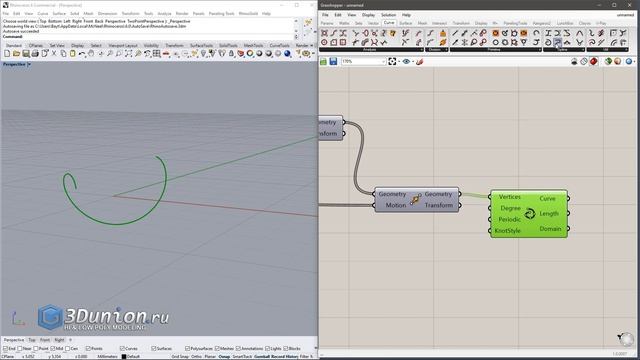This screenshot has width=640, height=360.
Task: Expand Spline group bar in Curve tab
Action: pyautogui.click(x=564, y=50)
